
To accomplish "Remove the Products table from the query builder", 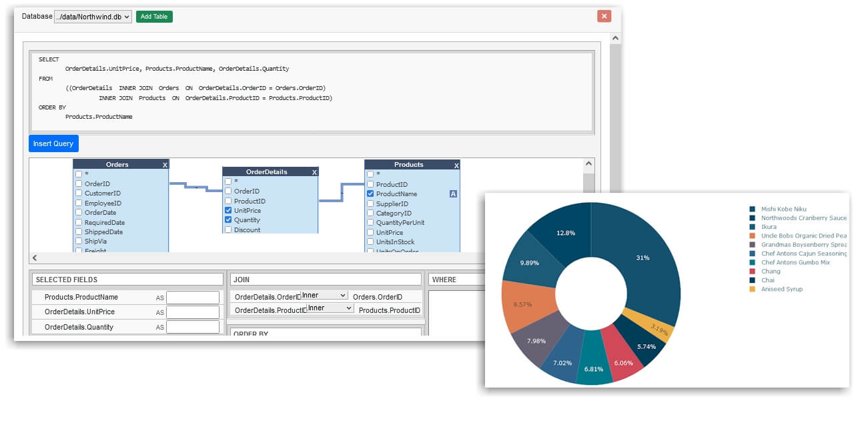I will pos(456,164).
